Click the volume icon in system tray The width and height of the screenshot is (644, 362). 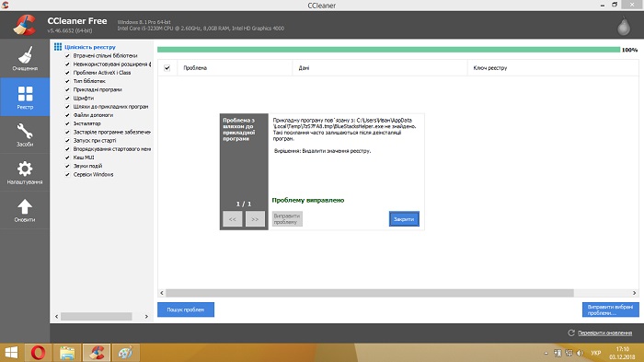(x=580, y=353)
